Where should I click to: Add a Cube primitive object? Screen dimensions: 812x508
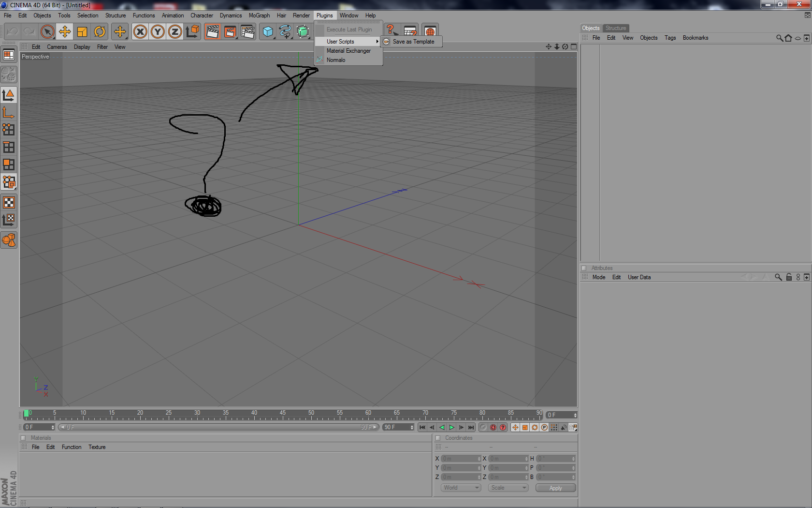coord(268,32)
